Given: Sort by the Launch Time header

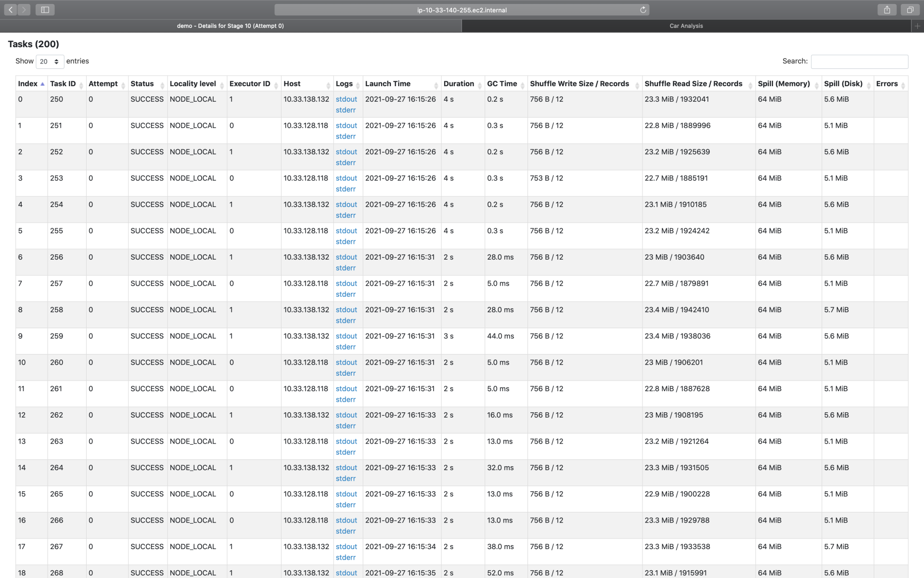Looking at the screenshot, I should tap(388, 84).
